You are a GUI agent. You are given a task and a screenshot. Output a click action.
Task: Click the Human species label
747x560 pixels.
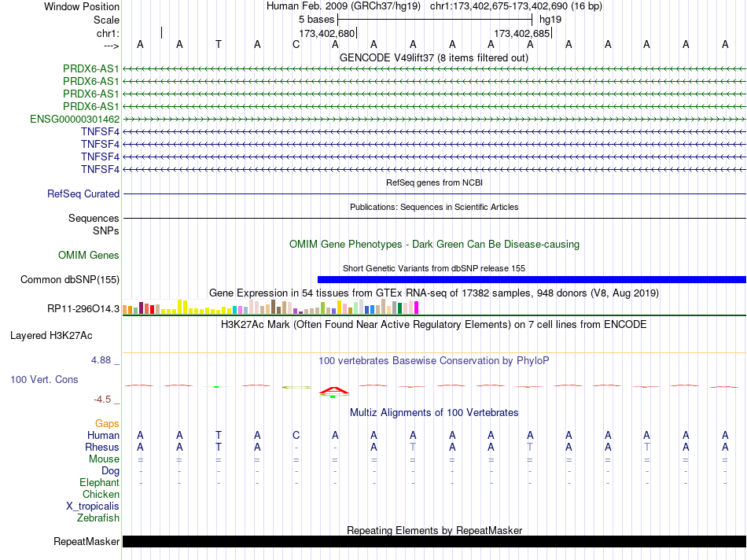pos(103,435)
